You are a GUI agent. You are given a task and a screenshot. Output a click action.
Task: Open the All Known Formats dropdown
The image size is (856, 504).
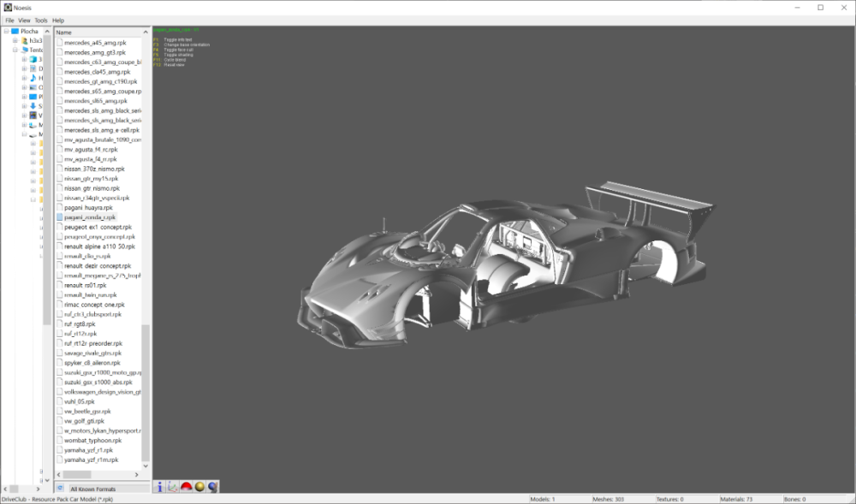click(108, 489)
